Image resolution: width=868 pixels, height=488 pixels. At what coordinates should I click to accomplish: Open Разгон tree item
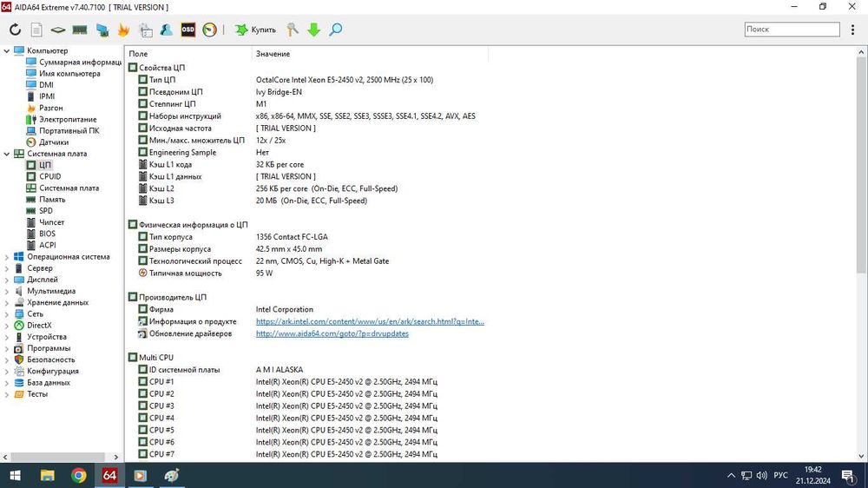pyautogui.click(x=45, y=108)
